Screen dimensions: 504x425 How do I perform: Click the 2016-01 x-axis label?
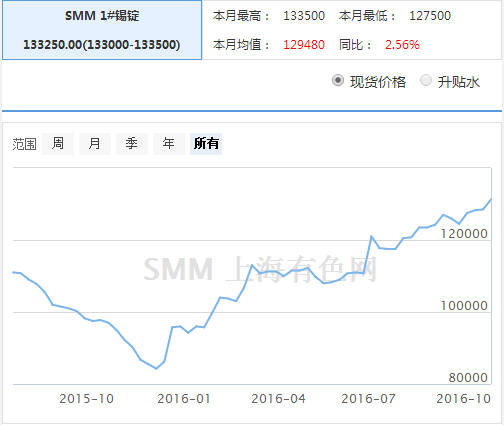click(184, 399)
